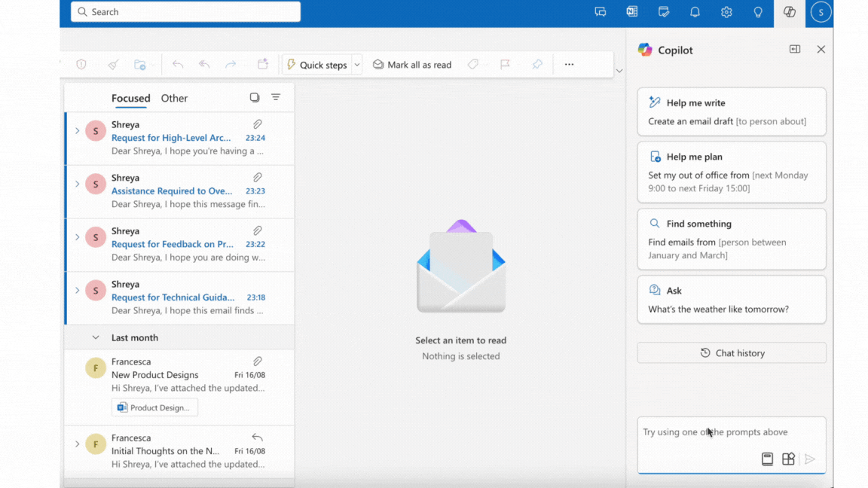Open Chat history

[732, 353]
